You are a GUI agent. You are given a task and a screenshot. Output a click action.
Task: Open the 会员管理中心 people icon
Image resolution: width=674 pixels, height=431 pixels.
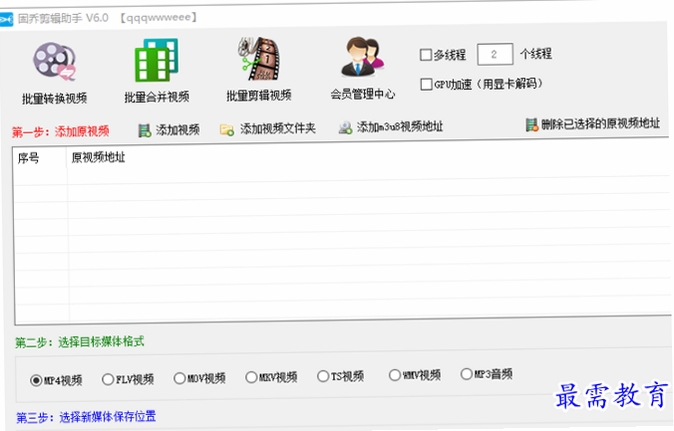(362, 57)
